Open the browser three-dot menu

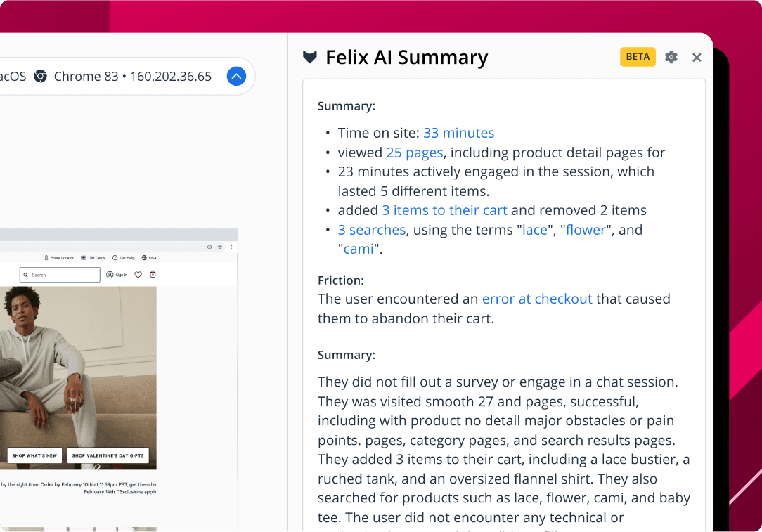tap(231, 247)
